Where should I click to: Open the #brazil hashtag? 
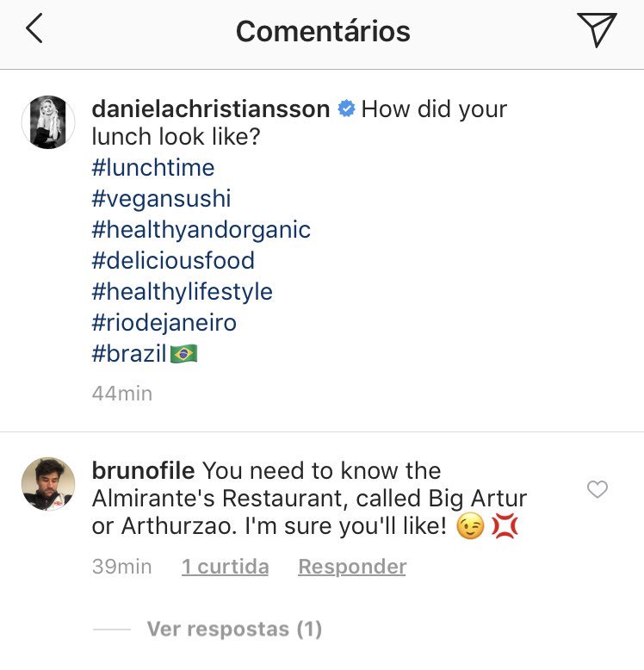tap(129, 354)
